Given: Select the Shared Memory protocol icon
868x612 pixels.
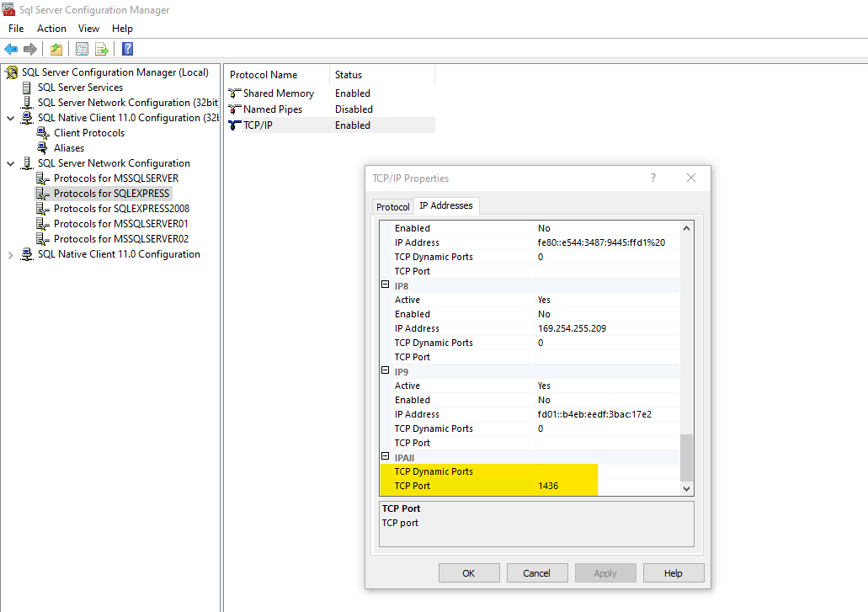Looking at the screenshot, I should [x=235, y=93].
